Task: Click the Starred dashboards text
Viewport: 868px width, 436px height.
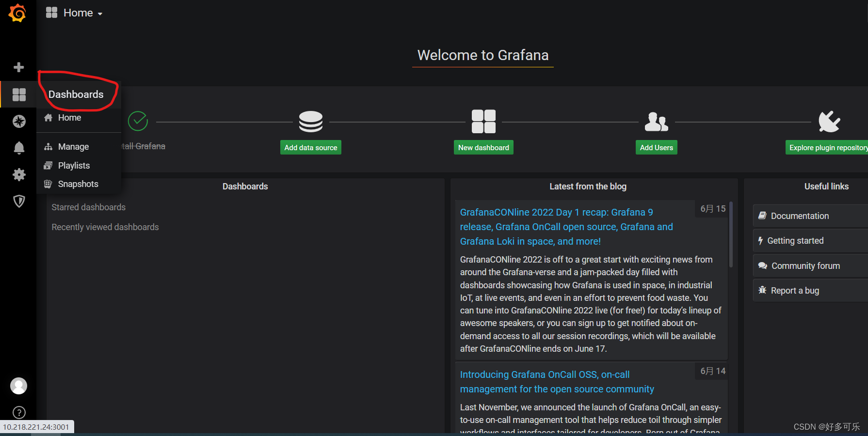Action: 89,207
